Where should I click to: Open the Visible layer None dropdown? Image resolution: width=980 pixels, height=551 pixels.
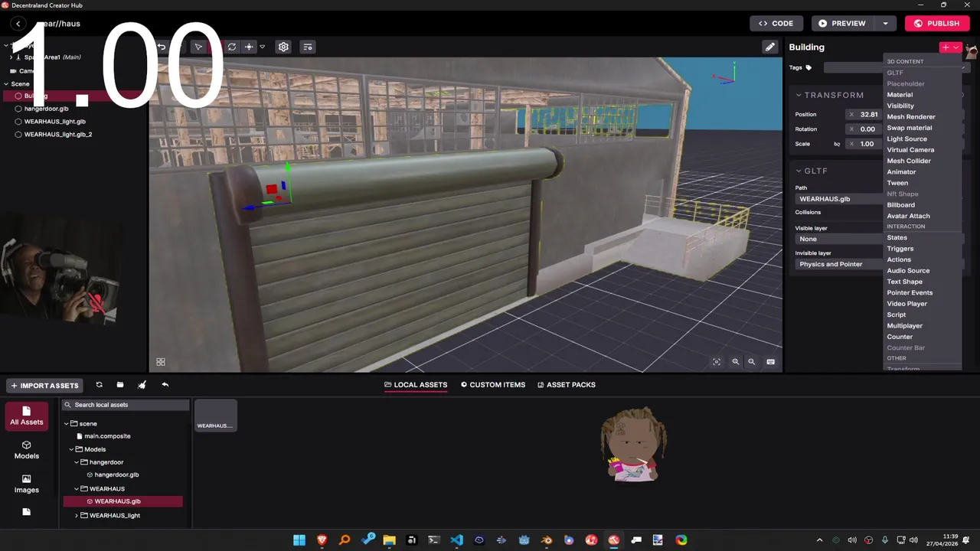(x=838, y=239)
